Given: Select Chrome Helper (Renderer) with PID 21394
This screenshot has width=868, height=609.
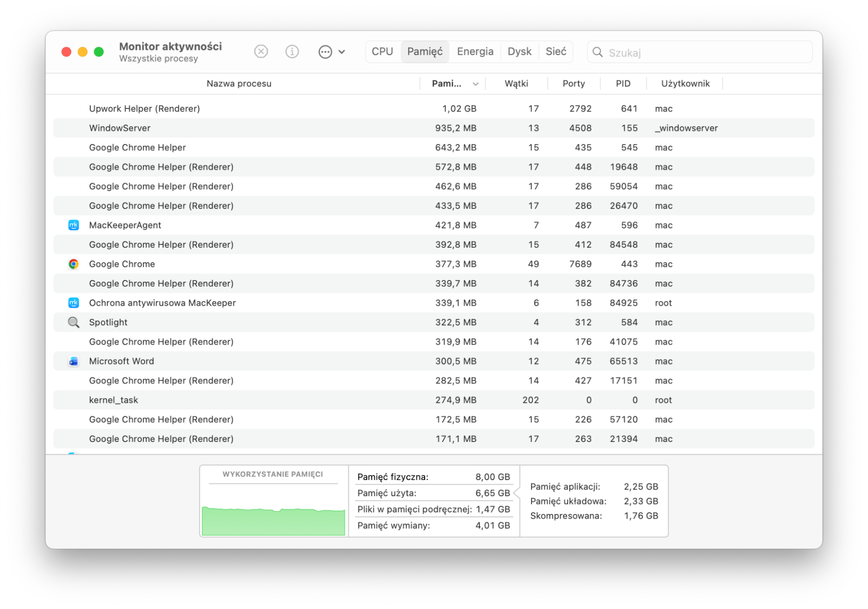Looking at the screenshot, I should pyautogui.click(x=434, y=439).
